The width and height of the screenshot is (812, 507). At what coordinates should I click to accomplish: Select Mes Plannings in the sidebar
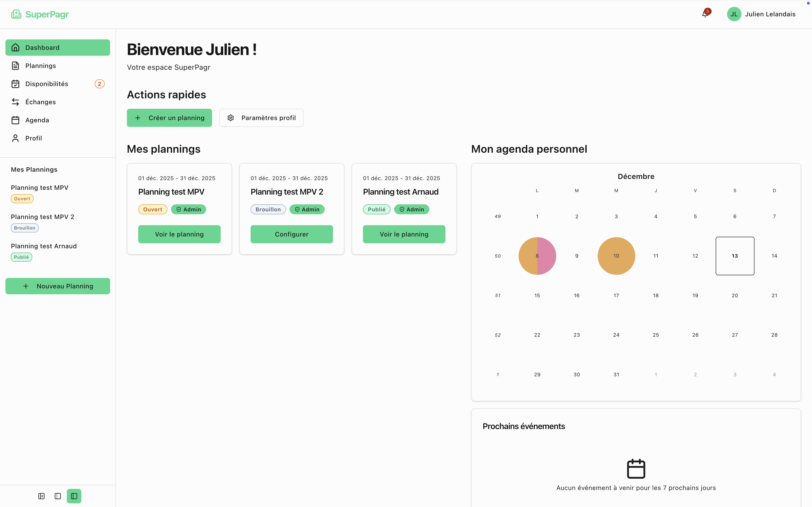pyautogui.click(x=34, y=169)
